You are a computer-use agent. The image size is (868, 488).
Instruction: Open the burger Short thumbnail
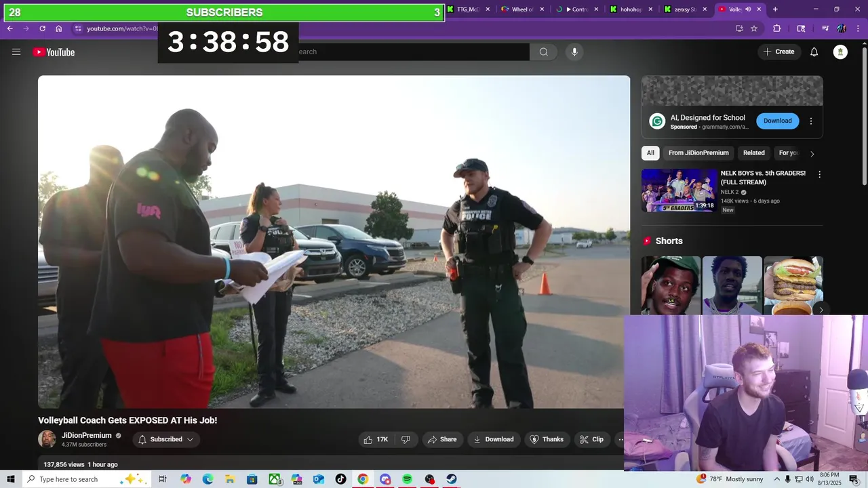pyautogui.click(x=793, y=286)
